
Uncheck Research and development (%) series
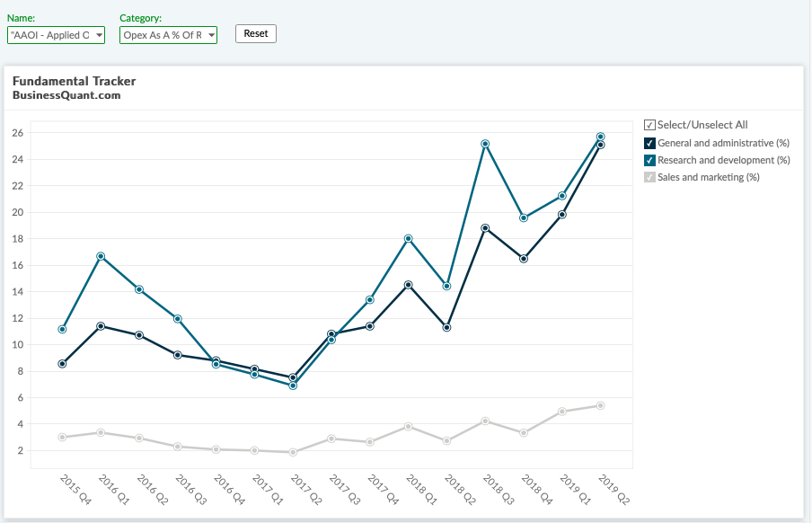pos(650,160)
